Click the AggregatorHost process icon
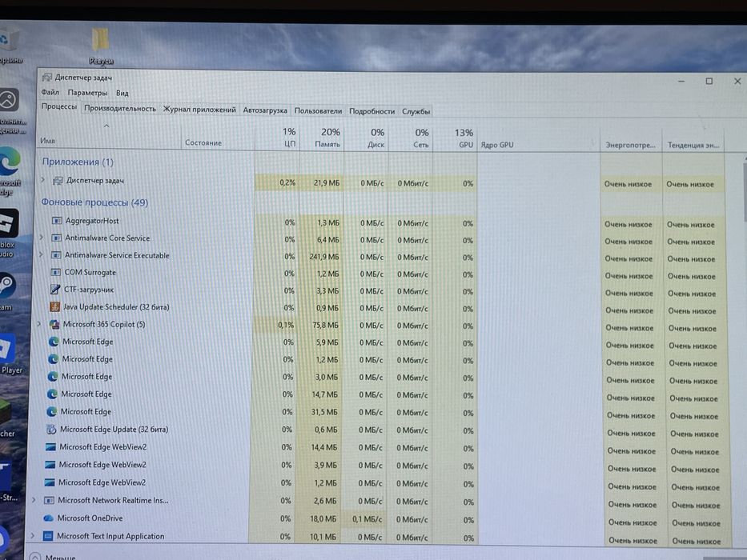Screen dimensions: 747x560 click(x=57, y=221)
